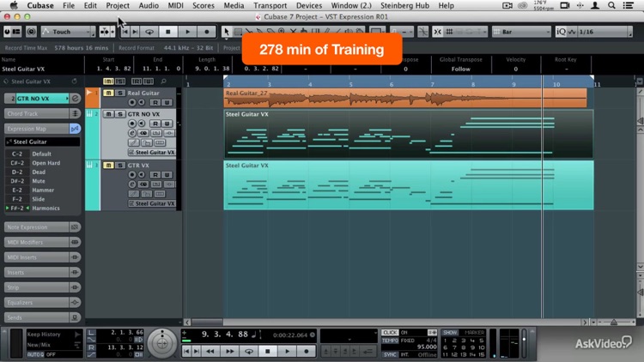Toggle the toolbar Cycle loop button
Viewport: 644px width, 362px height.
[x=149, y=32]
